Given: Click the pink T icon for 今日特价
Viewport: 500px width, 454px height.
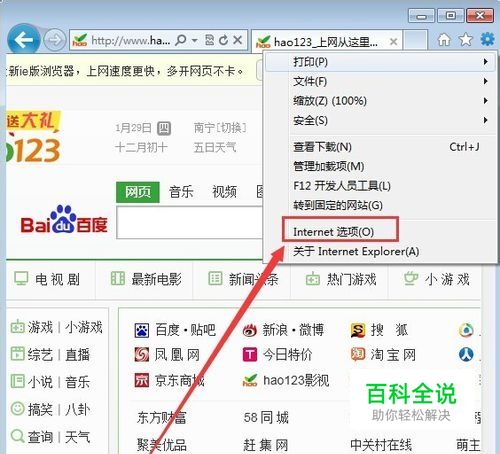Looking at the screenshot, I should click(x=250, y=355).
